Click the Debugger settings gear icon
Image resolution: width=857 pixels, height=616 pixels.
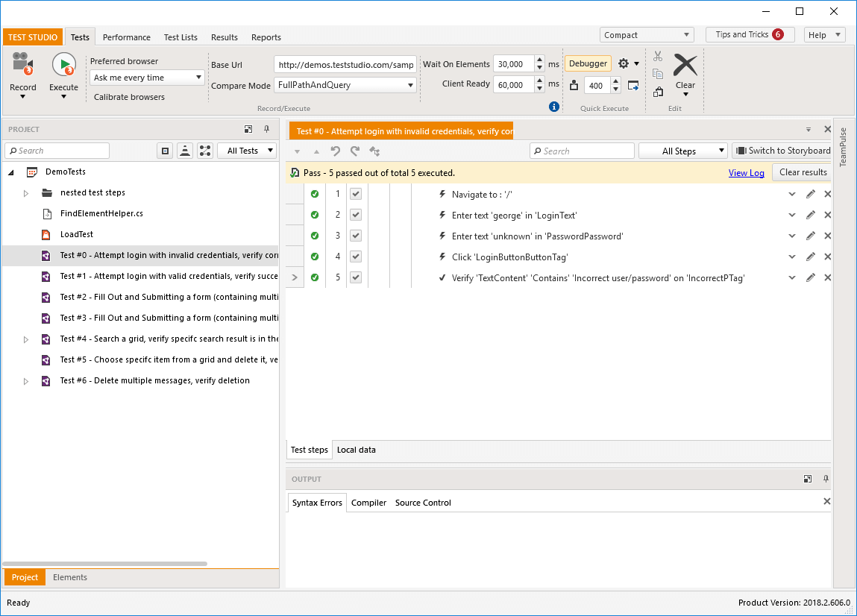pyautogui.click(x=624, y=63)
